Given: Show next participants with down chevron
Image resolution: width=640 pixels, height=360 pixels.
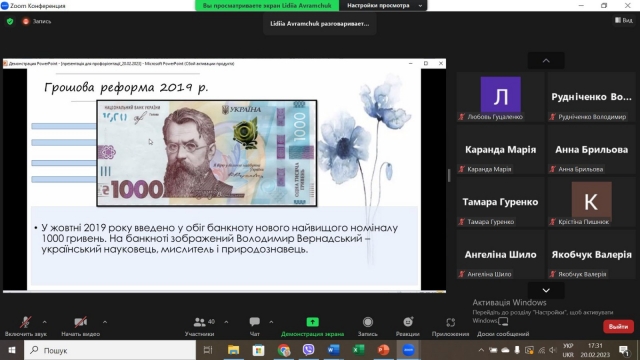Looking at the screenshot, I should coord(546,290).
